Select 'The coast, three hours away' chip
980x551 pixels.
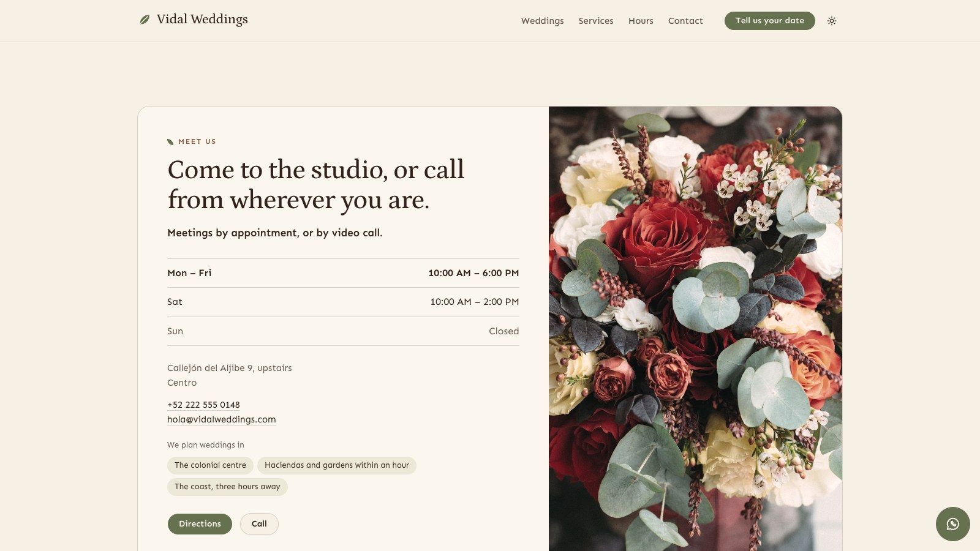point(227,487)
